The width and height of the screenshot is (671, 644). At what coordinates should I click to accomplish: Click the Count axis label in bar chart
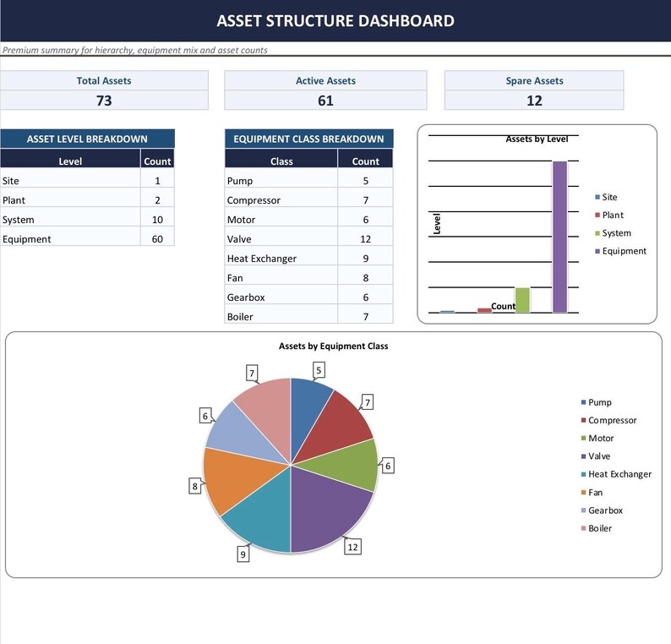504,306
